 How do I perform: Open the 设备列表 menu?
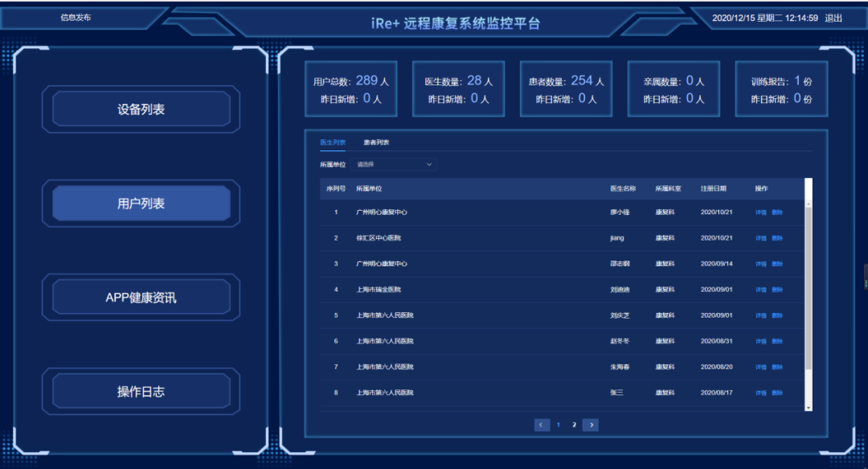pos(141,109)
